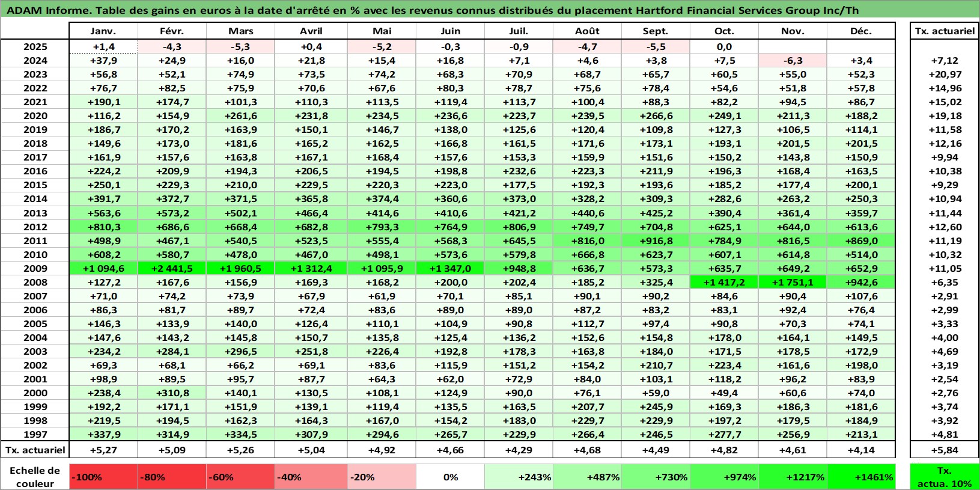Viewport: 980px width, 490px height.
Task: Select the +391,7 cell for January 2014
Action: [103, 198]
